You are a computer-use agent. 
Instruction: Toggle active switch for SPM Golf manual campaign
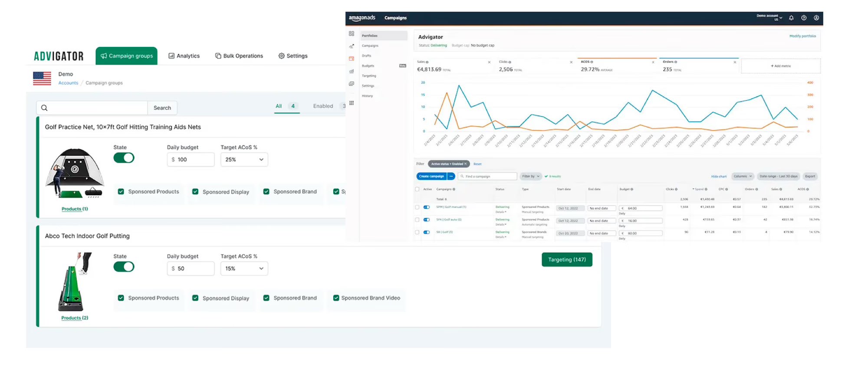point(427,207)
